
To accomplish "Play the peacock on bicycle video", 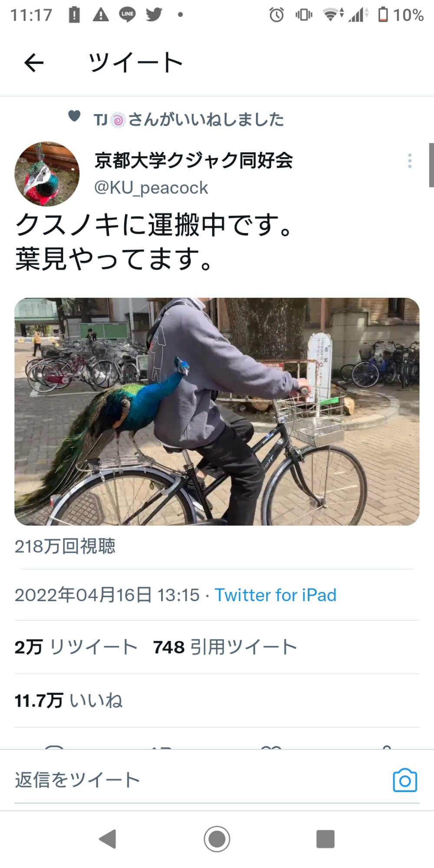I will tap(217, 411).
